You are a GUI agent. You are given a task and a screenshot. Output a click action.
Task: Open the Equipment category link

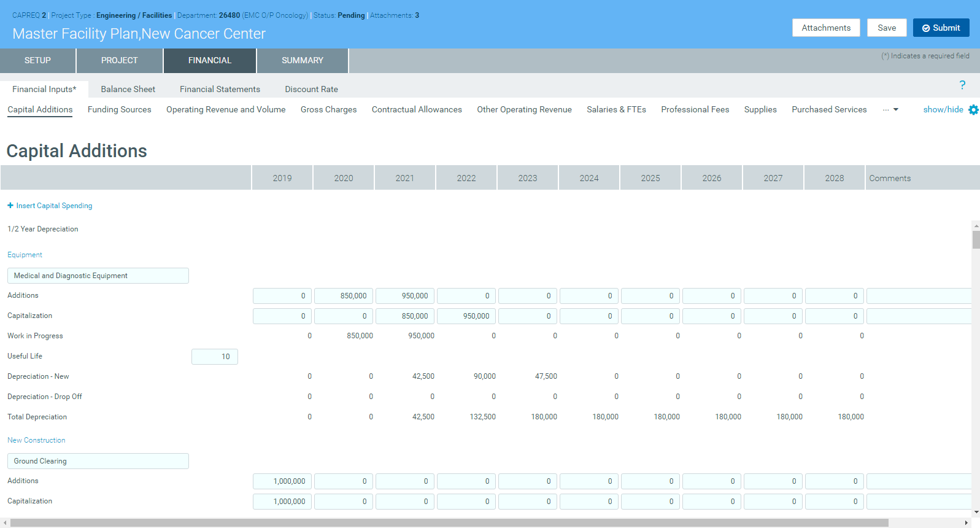click(x=25, y=255)
